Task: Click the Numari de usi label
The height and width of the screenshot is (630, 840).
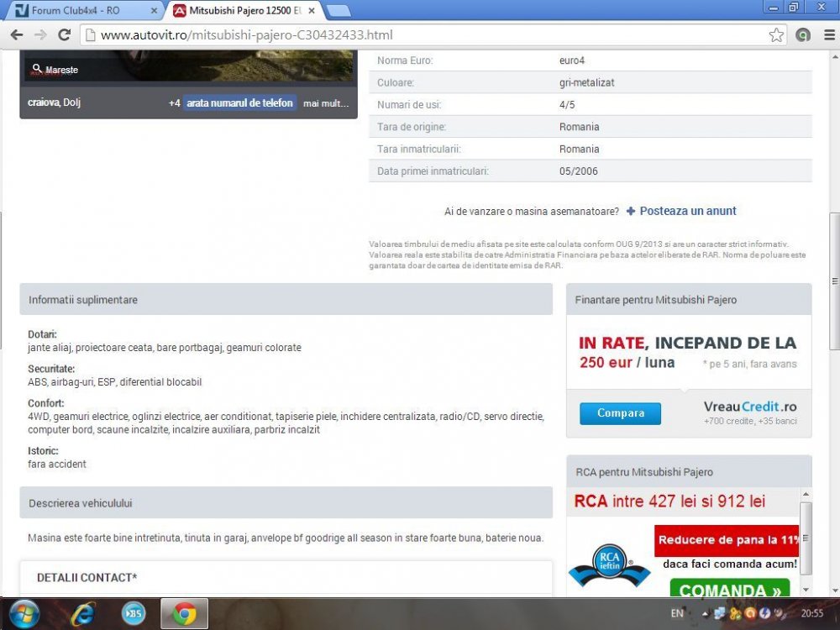Action: point(409,105)
